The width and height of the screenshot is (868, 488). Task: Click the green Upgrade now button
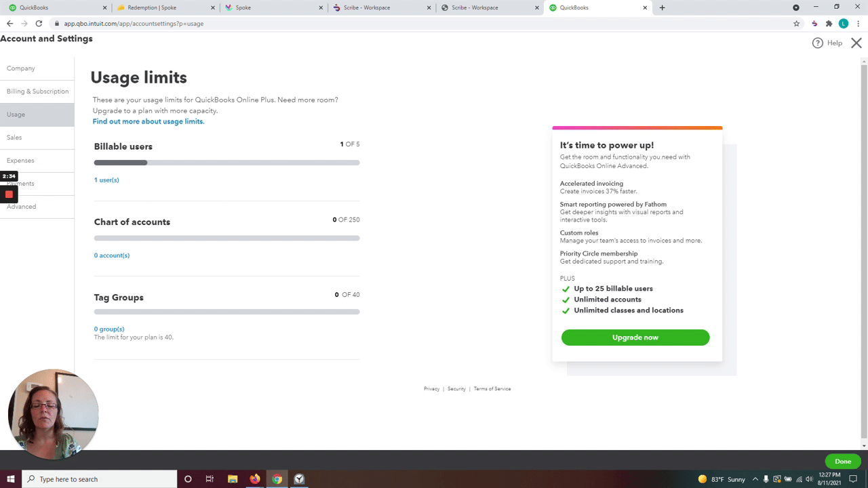635,338
